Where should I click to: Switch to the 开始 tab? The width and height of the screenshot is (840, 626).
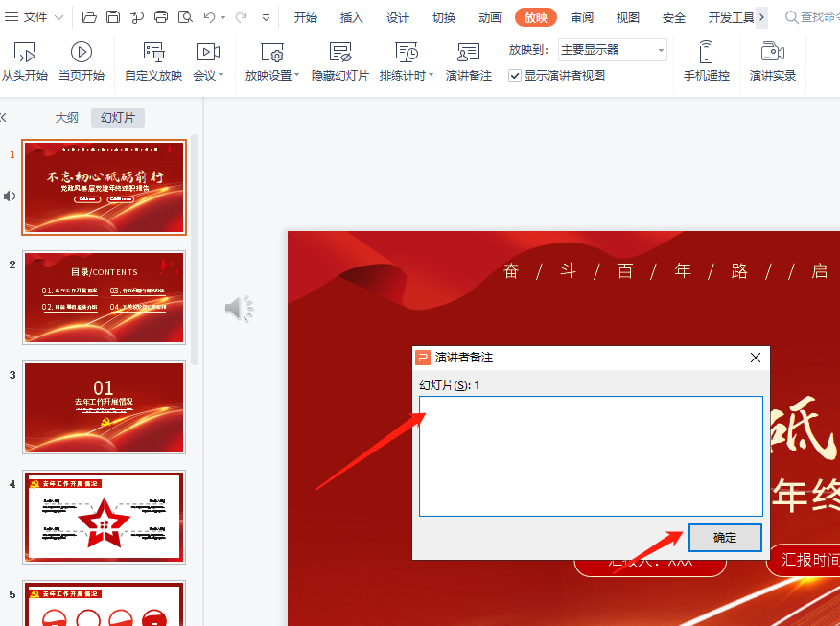click(305, 17)
